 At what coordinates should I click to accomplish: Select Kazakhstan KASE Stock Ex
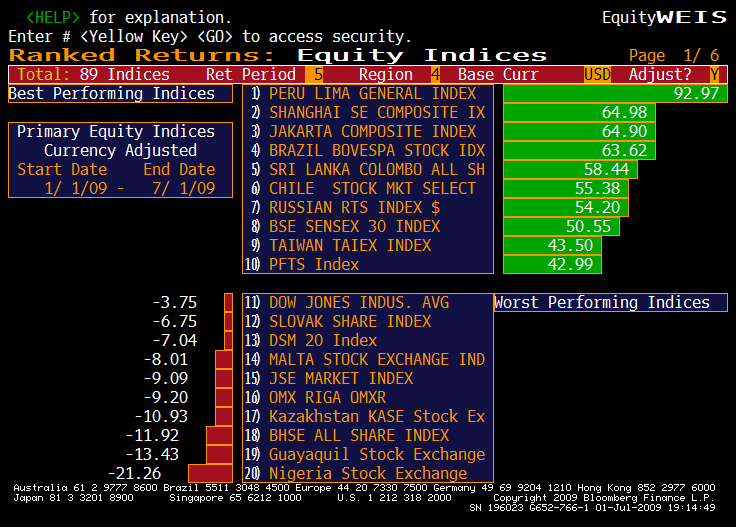point(368,416)
